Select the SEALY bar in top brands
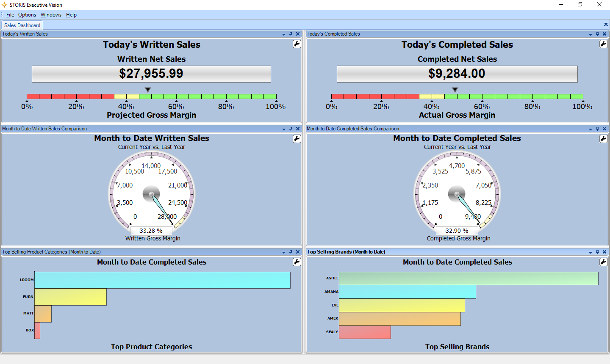 coord(365,332)
